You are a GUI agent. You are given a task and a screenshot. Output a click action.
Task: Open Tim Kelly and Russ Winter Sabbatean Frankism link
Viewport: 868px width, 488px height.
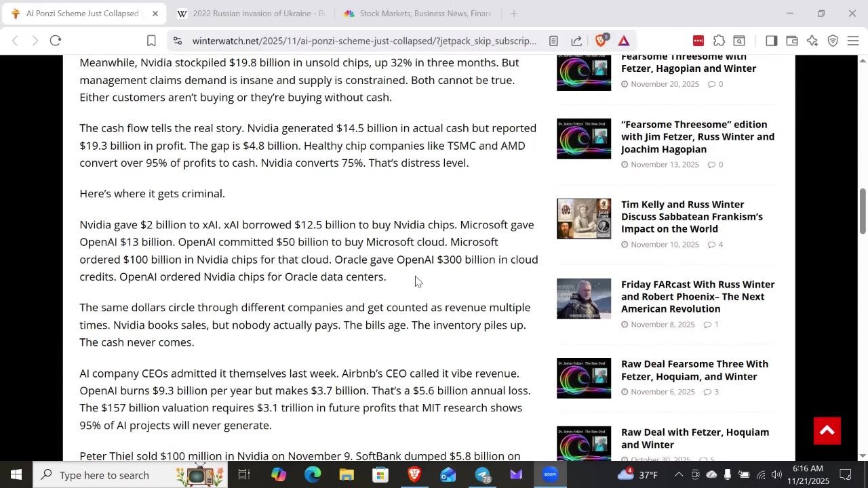(692, 216)
